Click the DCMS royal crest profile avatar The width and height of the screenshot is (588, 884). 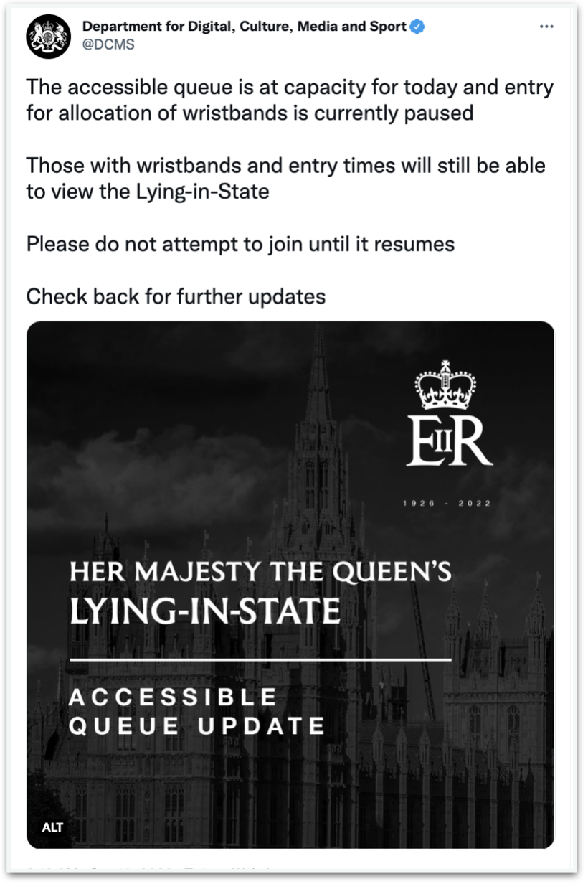pyautogui.click(x=49, y=36)
